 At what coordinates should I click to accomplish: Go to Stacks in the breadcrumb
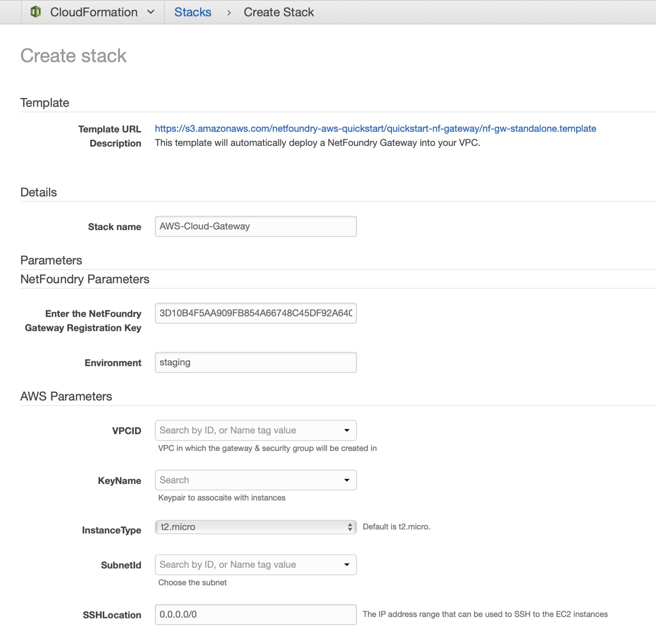pyautogui.click(x=193, y=12)
